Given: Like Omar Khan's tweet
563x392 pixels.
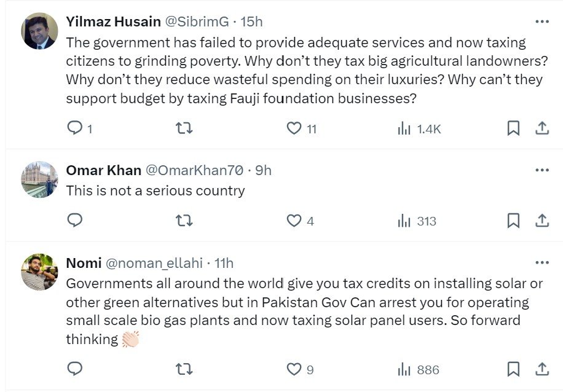Looking at the screenshot, I should pyautogui.click(x=295, y=221).
